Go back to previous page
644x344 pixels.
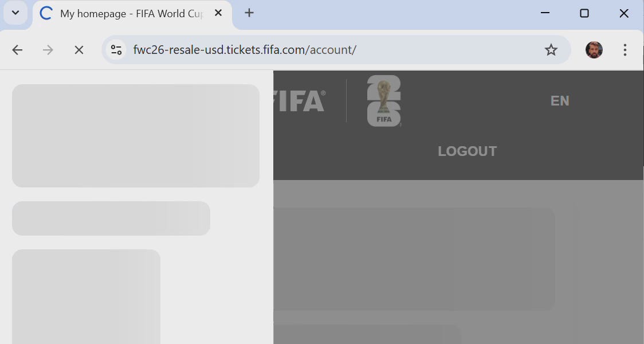click(17, 50)
